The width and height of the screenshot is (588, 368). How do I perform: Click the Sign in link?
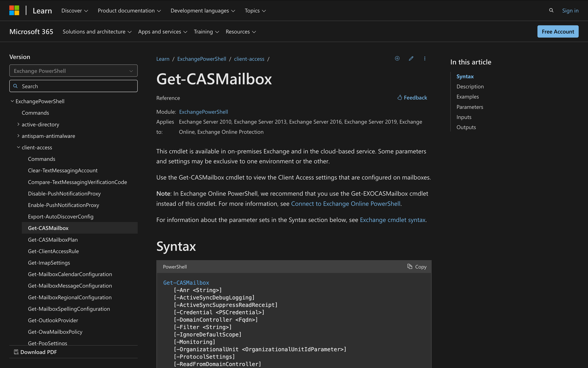[570, 11]
